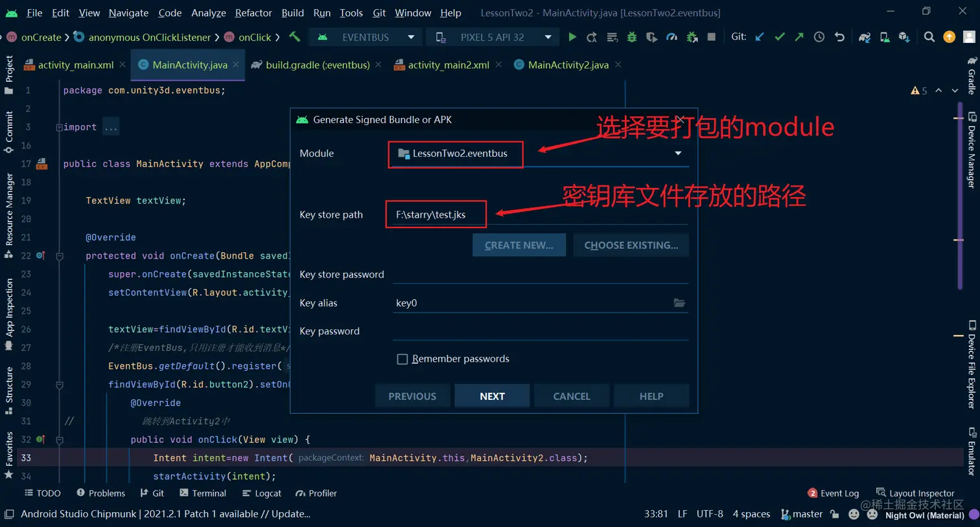Run the app with the green play icon
Image resolution: width=980 pixels, height=527 pixels.
pyautogui.click(x=572, y=37)
